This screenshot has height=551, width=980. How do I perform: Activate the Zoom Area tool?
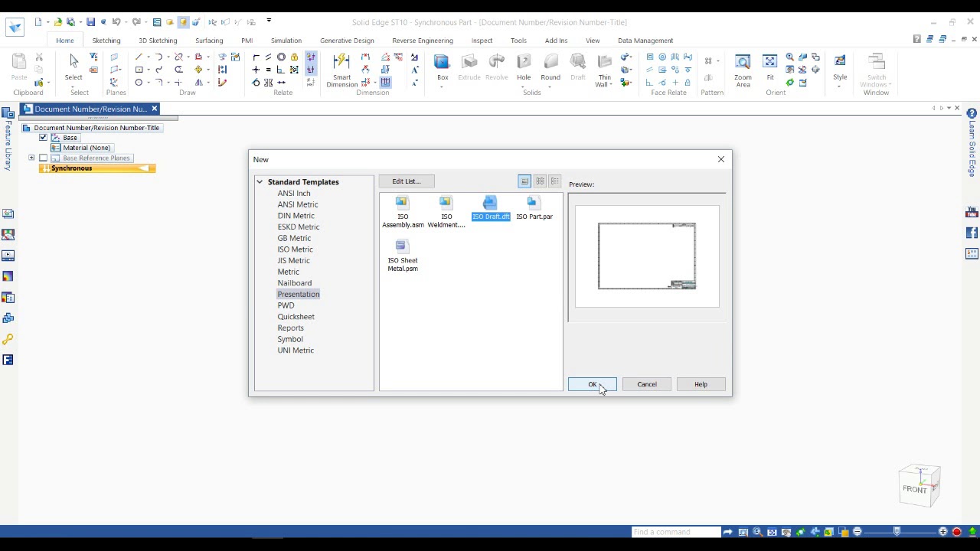[743, 70]
